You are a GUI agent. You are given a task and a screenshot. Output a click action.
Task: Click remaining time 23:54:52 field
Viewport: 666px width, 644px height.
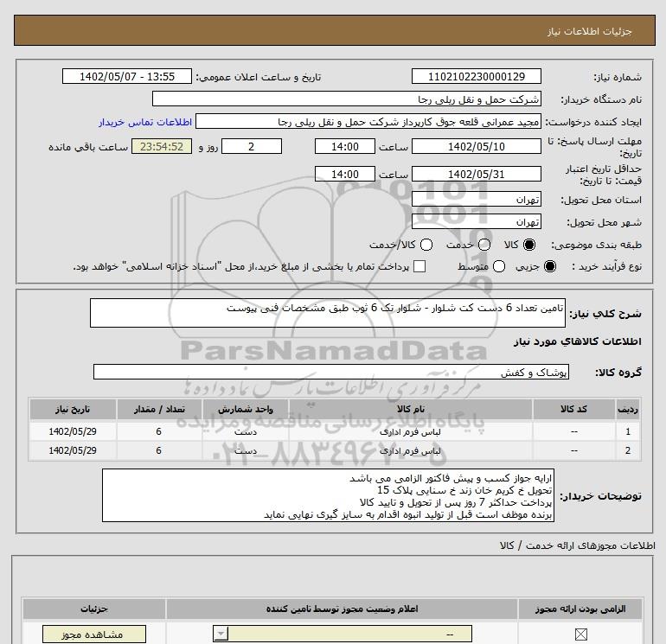pyautogui.click(x=162, y=146)
